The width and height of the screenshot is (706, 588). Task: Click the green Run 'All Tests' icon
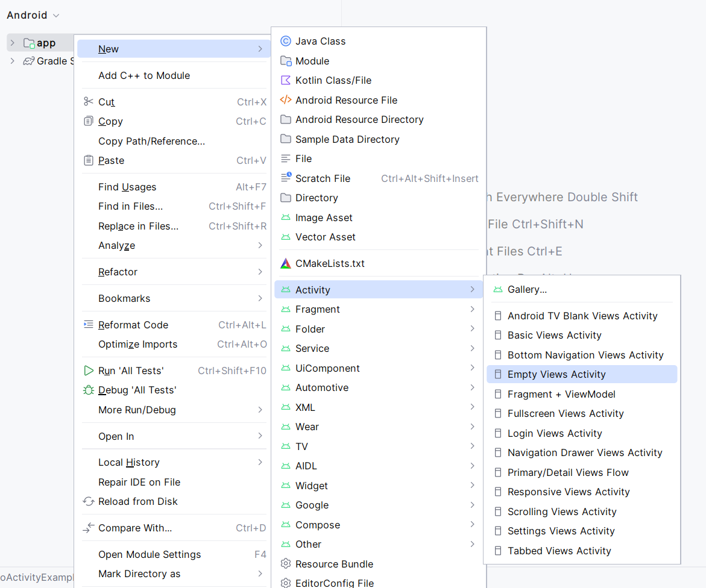(x=88, y=371)
